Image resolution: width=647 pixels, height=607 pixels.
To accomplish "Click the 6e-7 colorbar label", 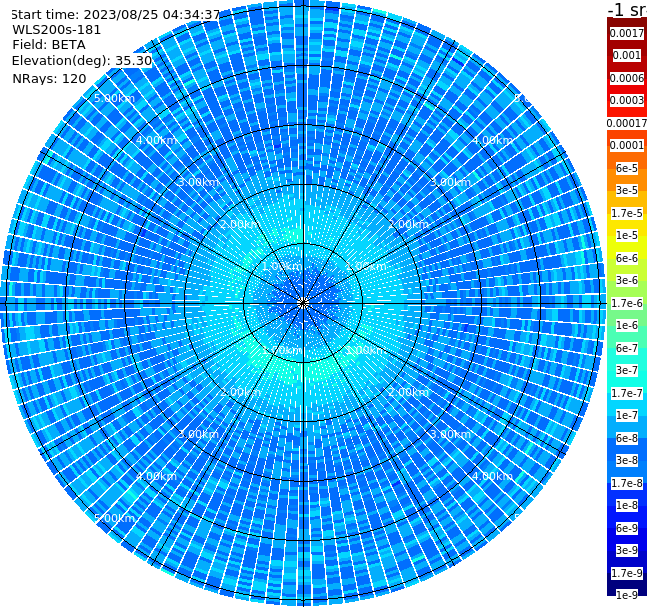I will coord(627,348).
